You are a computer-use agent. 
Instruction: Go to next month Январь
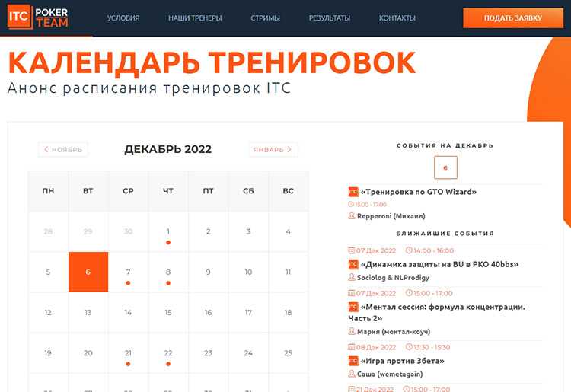(273, 150)
